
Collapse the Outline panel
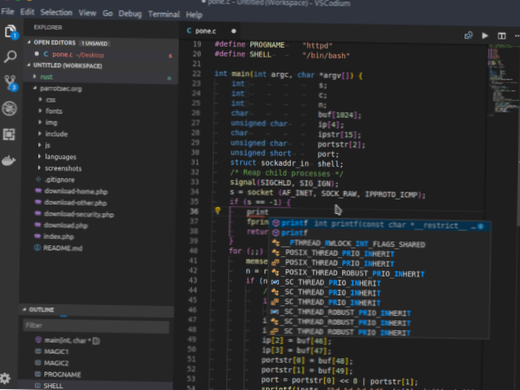pyautogui.click(x=25, y=310)
